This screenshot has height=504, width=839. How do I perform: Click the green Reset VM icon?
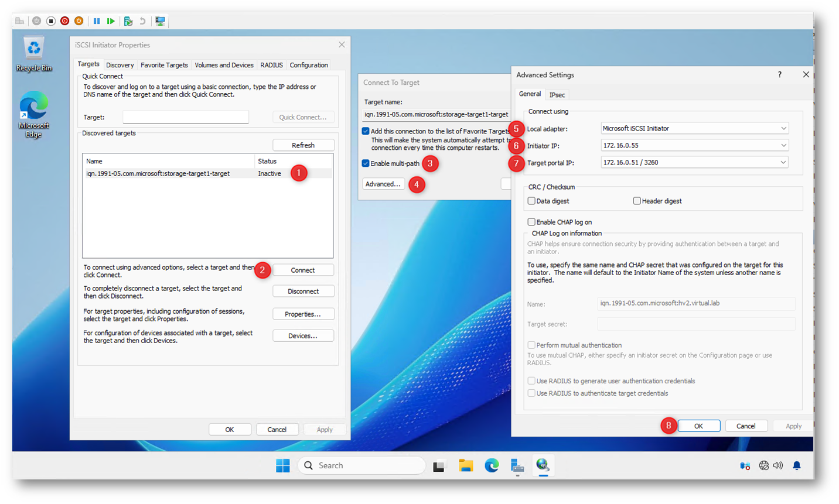[111, 21]
